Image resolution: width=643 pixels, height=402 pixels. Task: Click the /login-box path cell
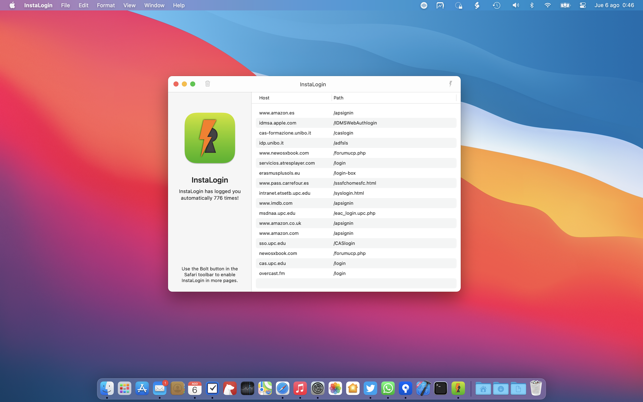point(344,173)
